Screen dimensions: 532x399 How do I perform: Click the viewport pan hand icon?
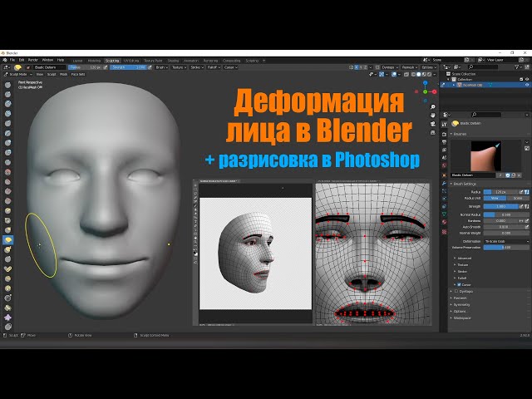(433, 116)
